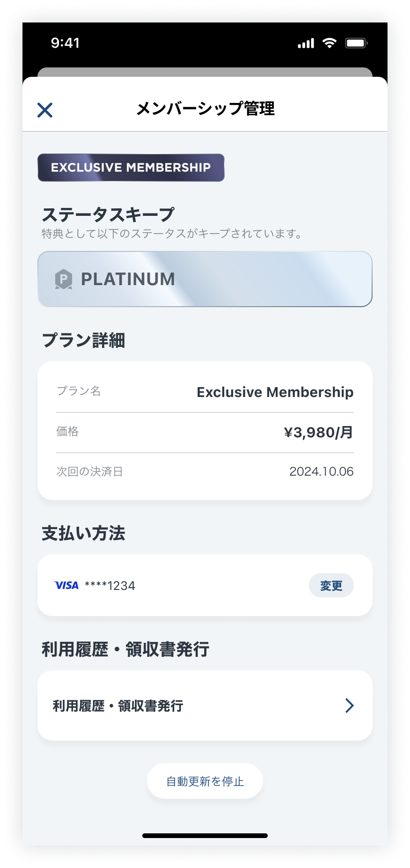
Task: Tap the ¥3,980/月 price value
Action: [318, 432]
